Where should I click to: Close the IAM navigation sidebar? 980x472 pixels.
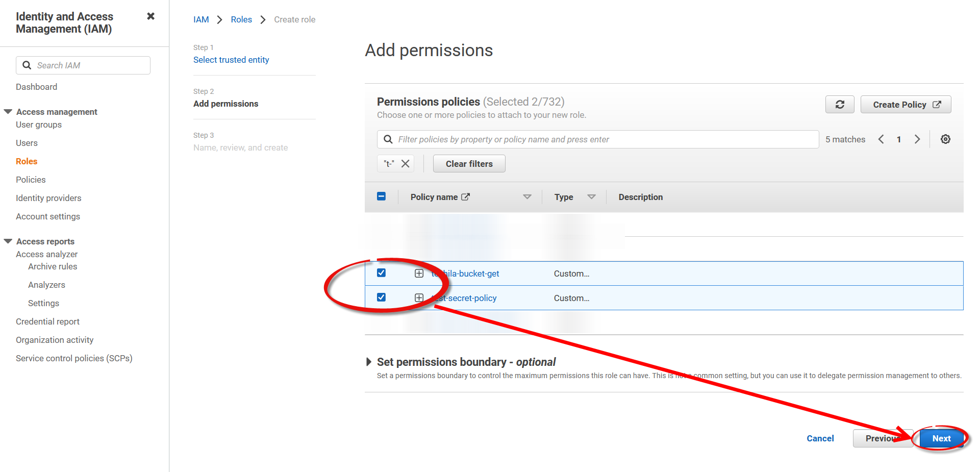(150, 16)
